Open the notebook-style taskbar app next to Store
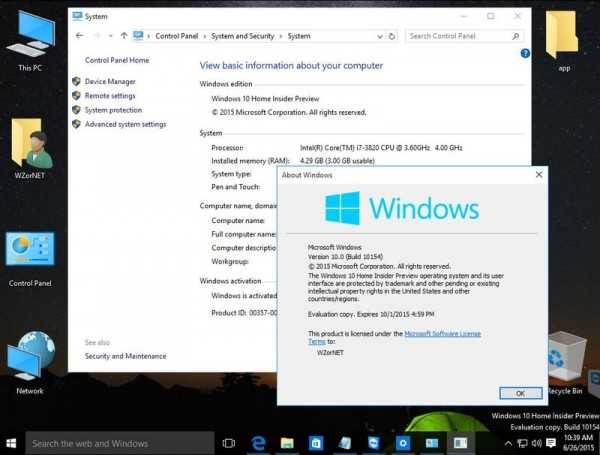 click(345, 443)
